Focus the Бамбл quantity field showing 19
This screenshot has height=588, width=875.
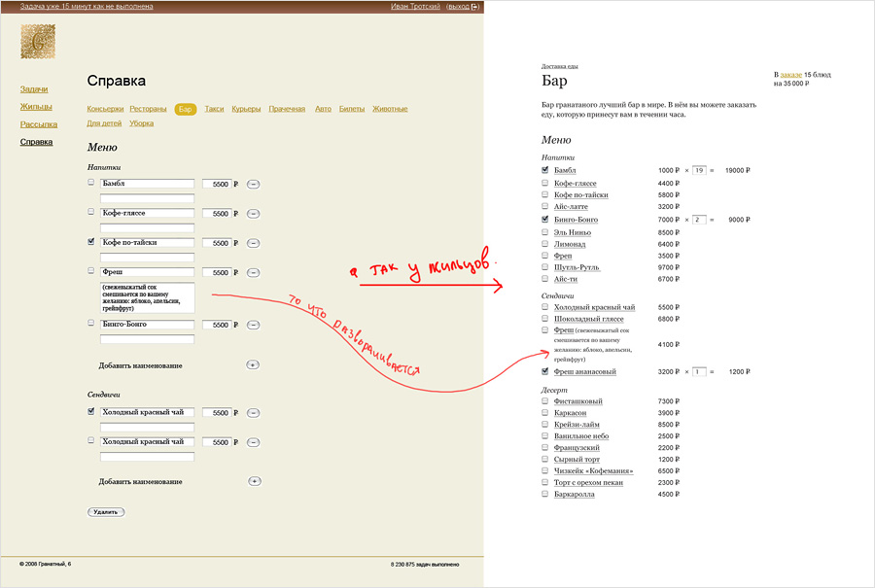(700, 170)
